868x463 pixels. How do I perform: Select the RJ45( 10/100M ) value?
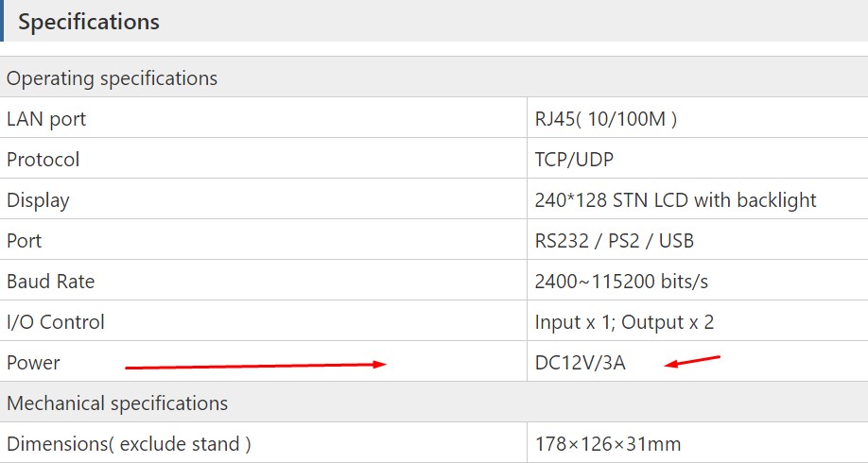pyautogui.click(x=605, y=119)
